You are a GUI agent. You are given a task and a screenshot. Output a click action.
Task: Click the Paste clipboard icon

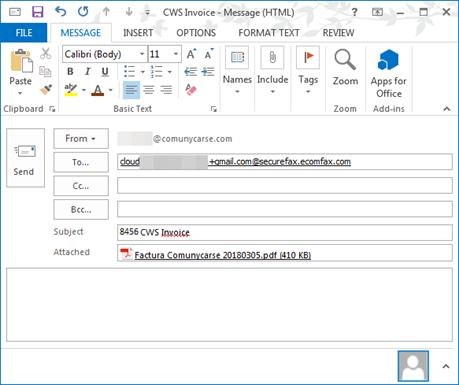click(21, 61)
